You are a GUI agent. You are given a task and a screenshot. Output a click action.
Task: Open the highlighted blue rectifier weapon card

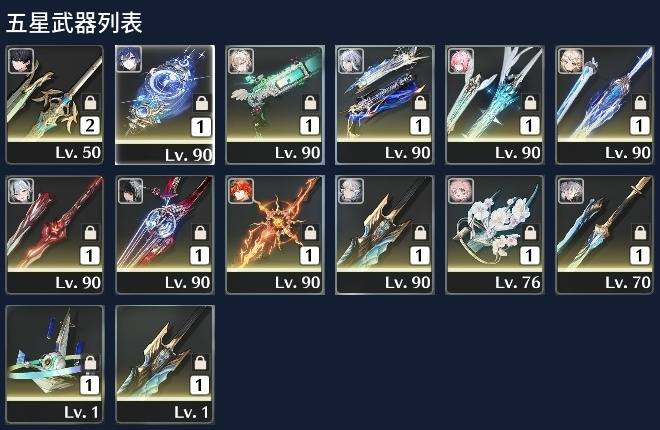pyautogui.click(x=165, y=105)
